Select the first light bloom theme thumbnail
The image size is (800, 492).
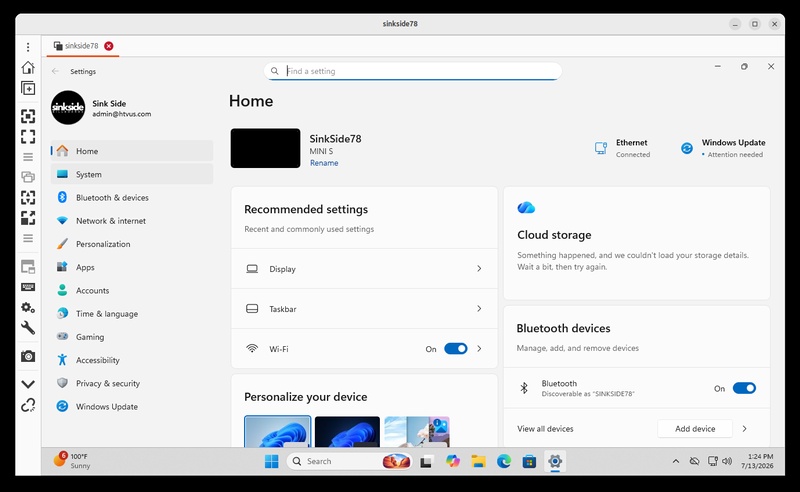278,432
